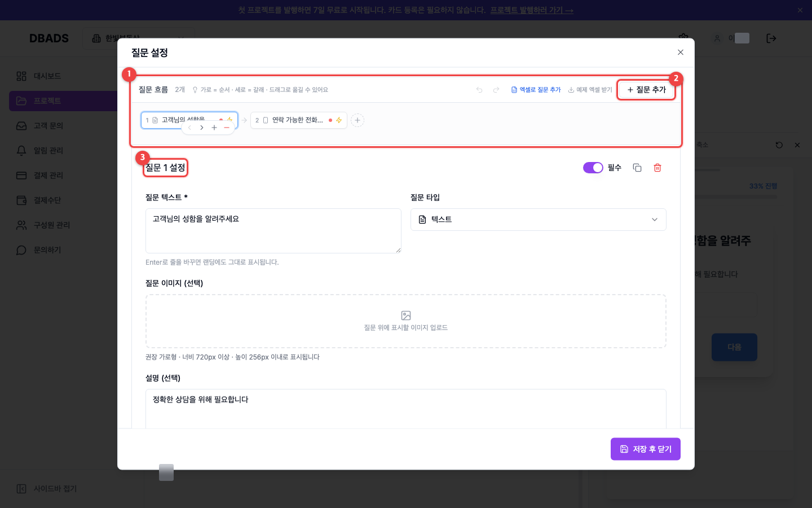Click the 고객 문의 inbox icon in sidebar

[x=21, y=126]
